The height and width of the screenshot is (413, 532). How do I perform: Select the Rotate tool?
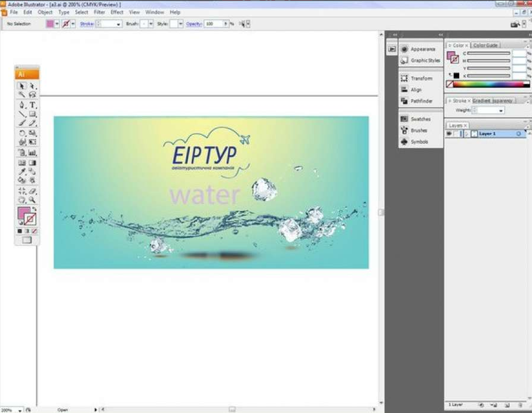point(22,133)
